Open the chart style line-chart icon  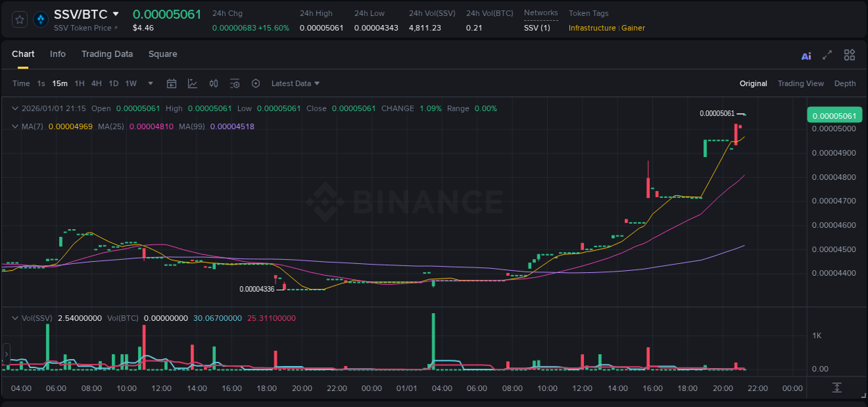[x=192, y=83]
